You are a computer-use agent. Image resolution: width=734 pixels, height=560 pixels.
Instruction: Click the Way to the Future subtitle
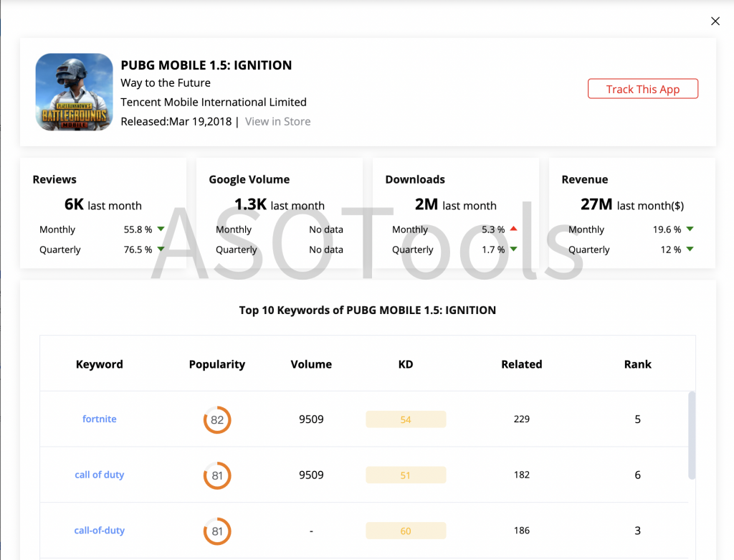(x=166, y=83)
